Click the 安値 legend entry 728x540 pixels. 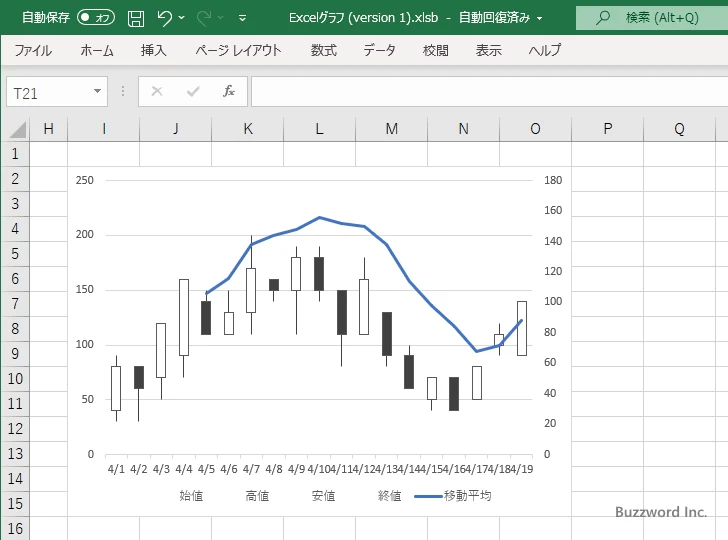point(323,496)
